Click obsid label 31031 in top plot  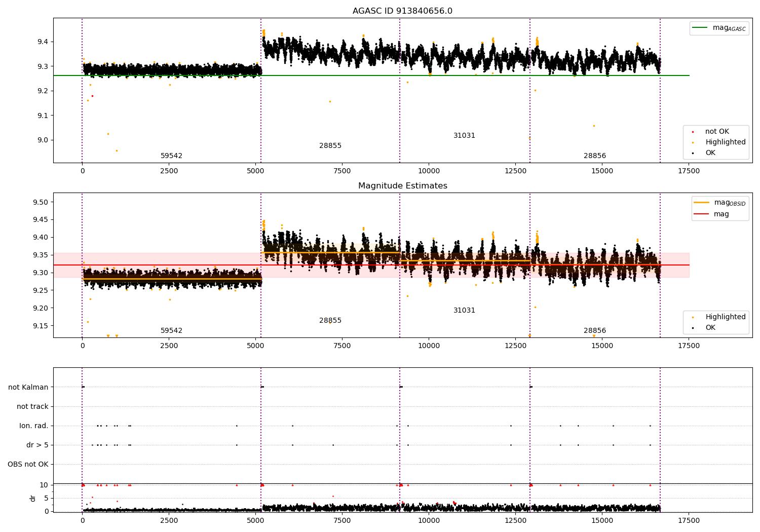pyautogui.click(x=464, y=136)
